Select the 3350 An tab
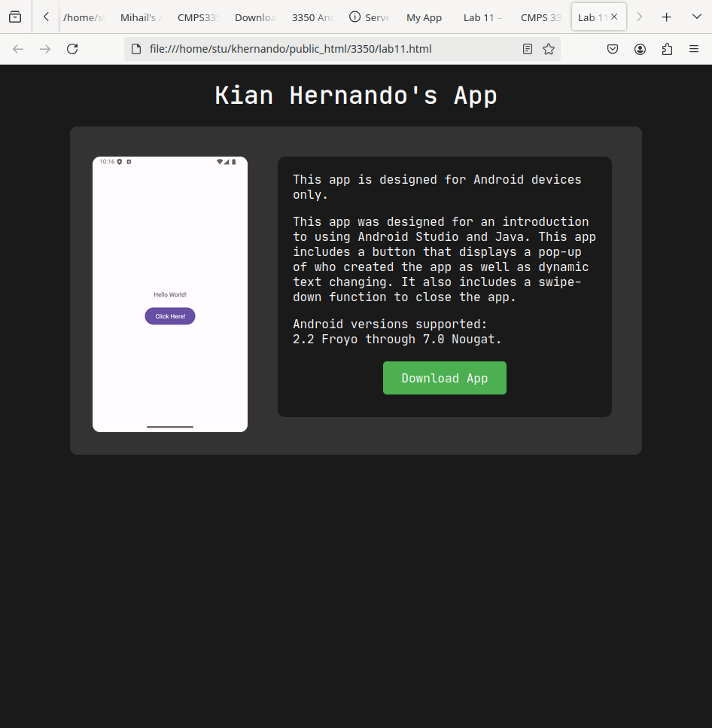Image resolution: width=712 pixels, height=728 pixels. [312, 17]
